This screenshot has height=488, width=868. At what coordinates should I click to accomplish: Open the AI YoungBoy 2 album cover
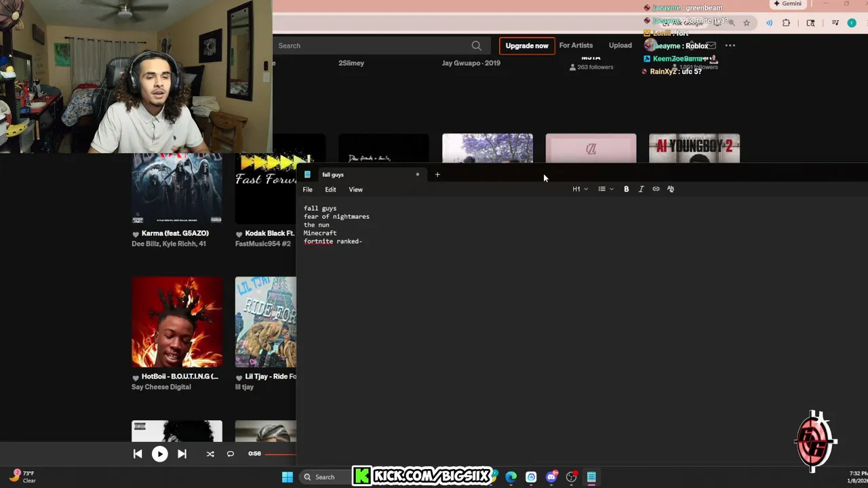click(x=694, y=148)
